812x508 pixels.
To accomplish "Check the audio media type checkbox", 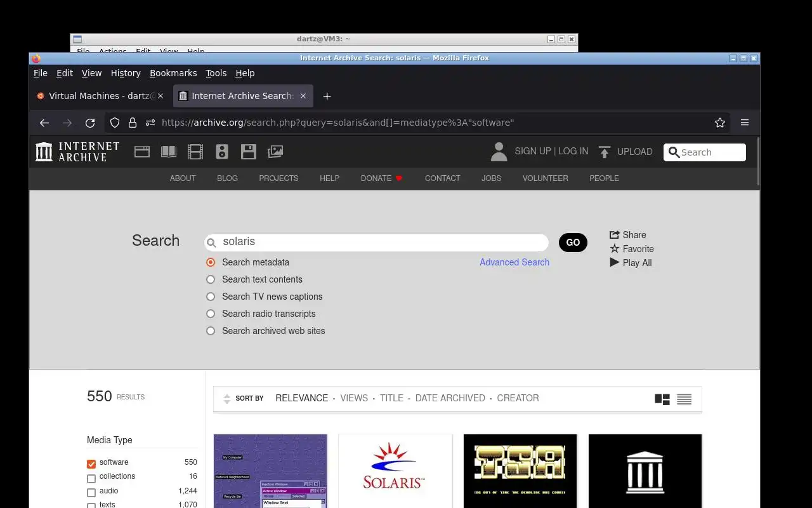I will 91,493.
